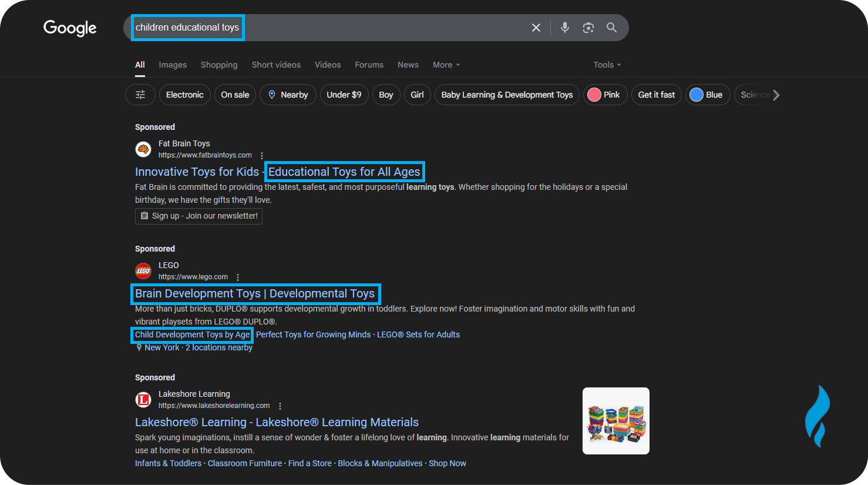Image resolution: width=868 pixels, height=485 pixels.
Task: Expand the More dropdown
Action: click(x=446, y=65)
